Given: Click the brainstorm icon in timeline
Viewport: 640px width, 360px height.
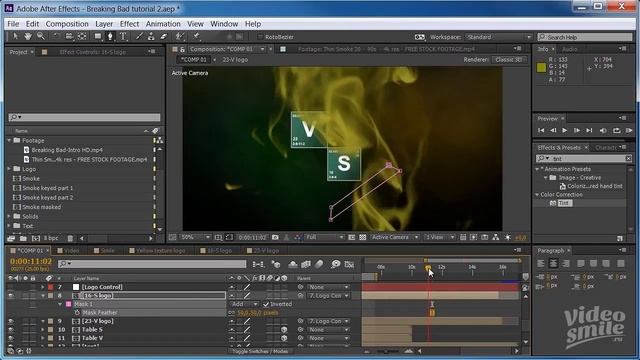Looking at the screenshot, I should point(336,264).
